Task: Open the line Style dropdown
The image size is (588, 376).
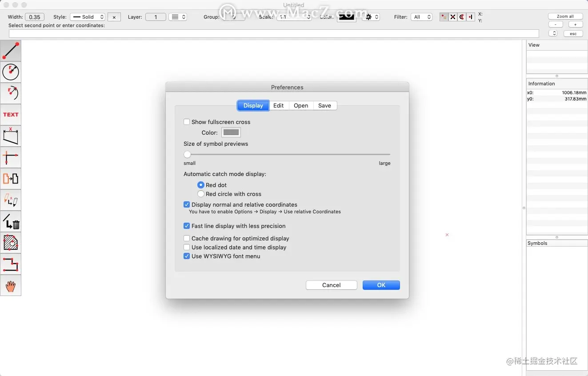Action: click(88, 17)
